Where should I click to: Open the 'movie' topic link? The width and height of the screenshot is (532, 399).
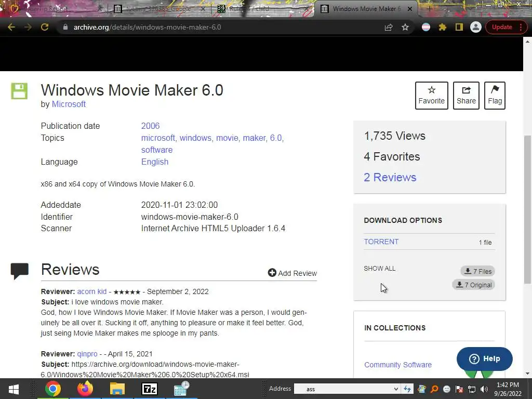[x=228, y=138]
